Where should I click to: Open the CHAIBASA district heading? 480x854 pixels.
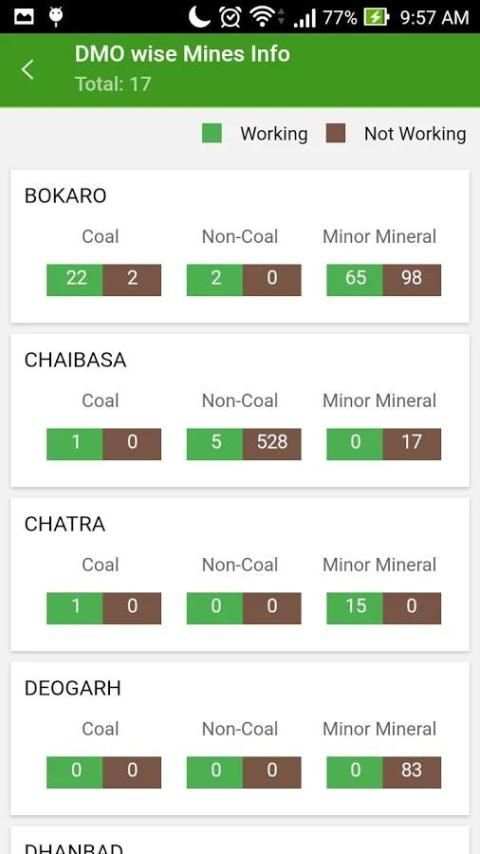click(75, 360)
